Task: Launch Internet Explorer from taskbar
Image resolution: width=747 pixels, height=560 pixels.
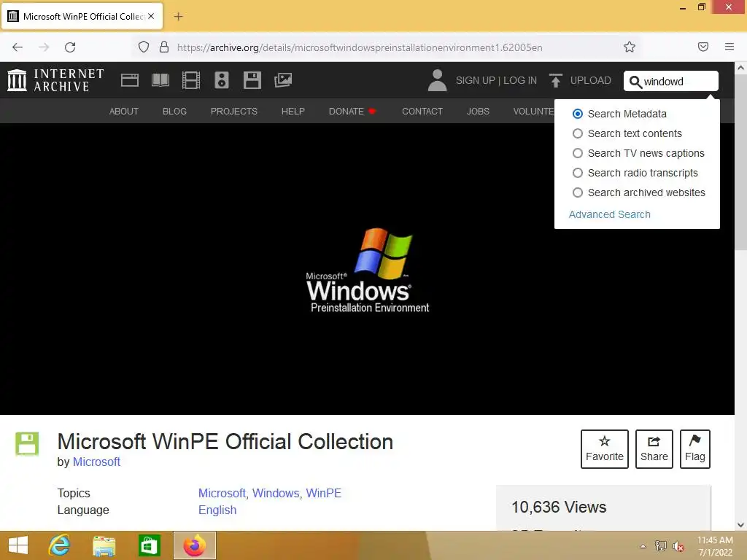Action: pos(60,545)
